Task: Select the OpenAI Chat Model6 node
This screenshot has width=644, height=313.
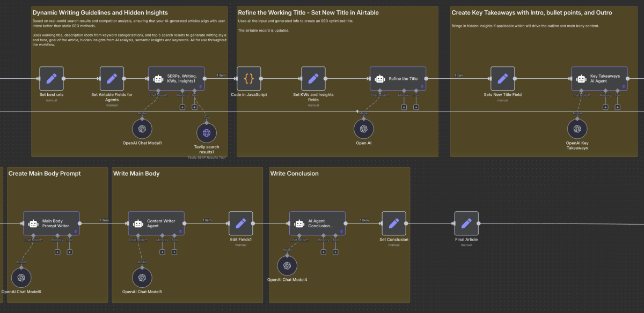Action: click(21, 277)
